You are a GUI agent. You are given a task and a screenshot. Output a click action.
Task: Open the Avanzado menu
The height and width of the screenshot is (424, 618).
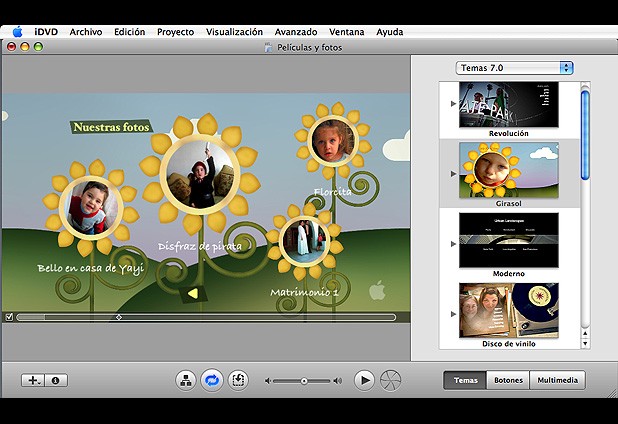[296, 32]
